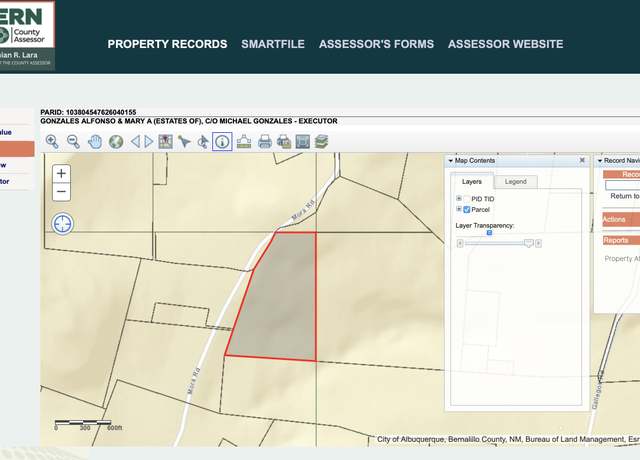The image size is (640, 460).
Task: Go to previous map extent arrow
Action: click(x=135, y=142)
